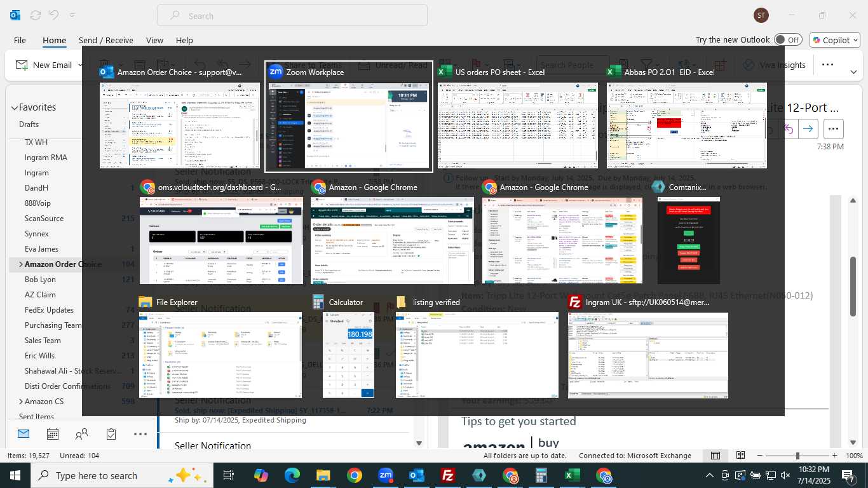This screenshot has height=488, width=868.
Task: Click the New Email button
Action: tap(44, 65)
